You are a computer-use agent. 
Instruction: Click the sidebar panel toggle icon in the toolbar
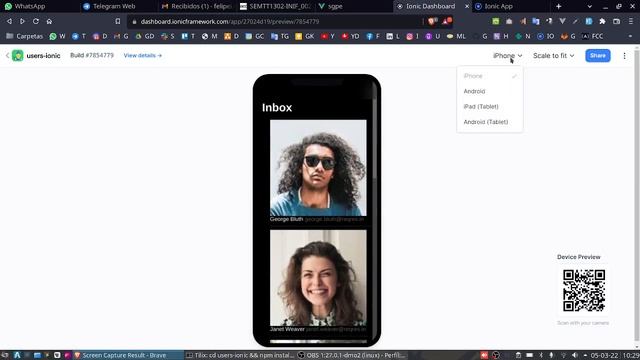[617, 21]
